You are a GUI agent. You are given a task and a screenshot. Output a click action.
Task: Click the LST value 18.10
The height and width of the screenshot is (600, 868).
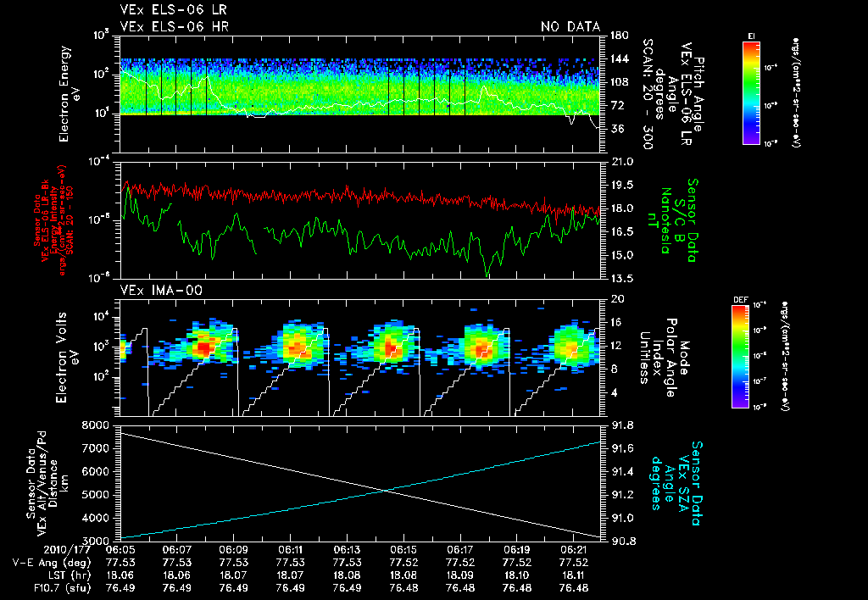click(x=517, y=575)
